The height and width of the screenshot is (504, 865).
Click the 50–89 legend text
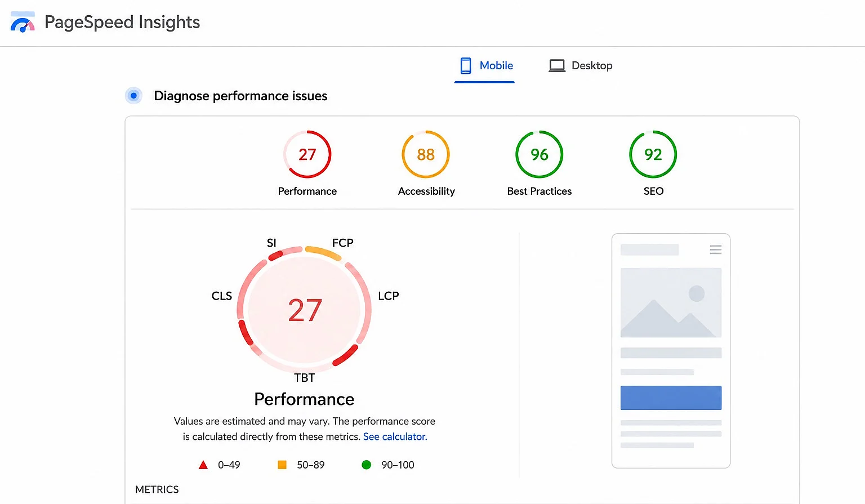311,465
